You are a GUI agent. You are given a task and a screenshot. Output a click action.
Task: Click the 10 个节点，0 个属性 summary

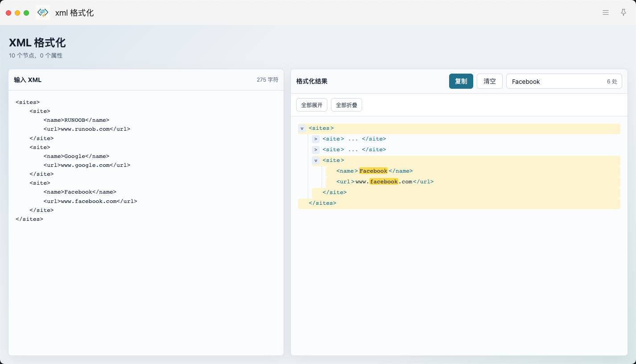pyautogui.click(x=36, y=56)
